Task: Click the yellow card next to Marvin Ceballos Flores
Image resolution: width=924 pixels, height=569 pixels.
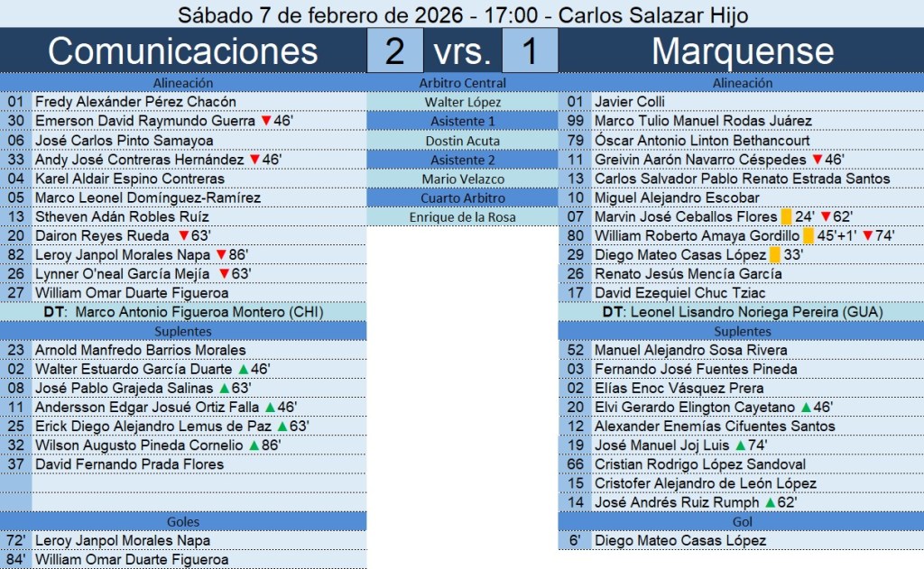Action: point(786,216)
